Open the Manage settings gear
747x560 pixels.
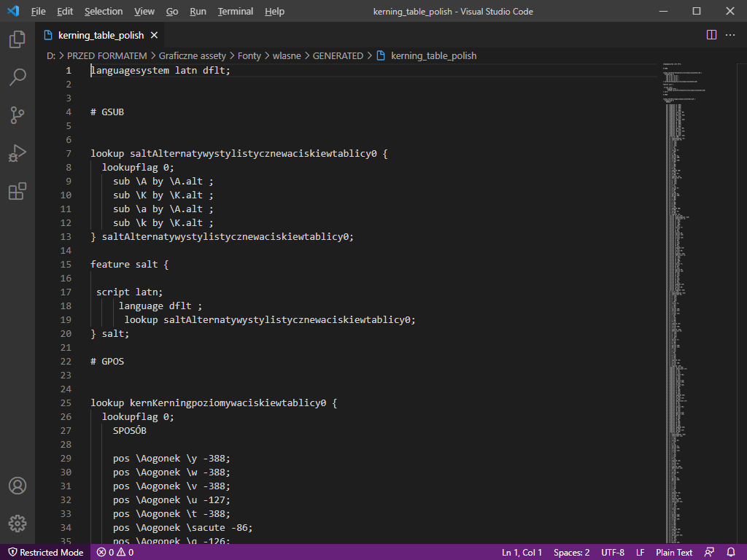tap(17, 523)
